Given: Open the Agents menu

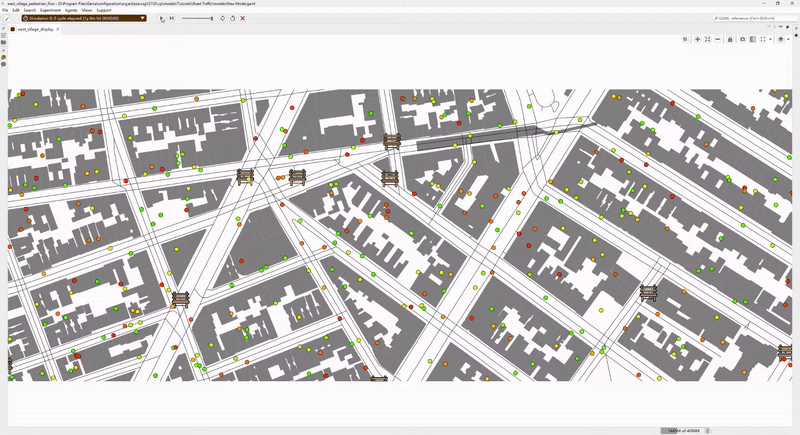Looking at the screenshot, I should 73,10.
